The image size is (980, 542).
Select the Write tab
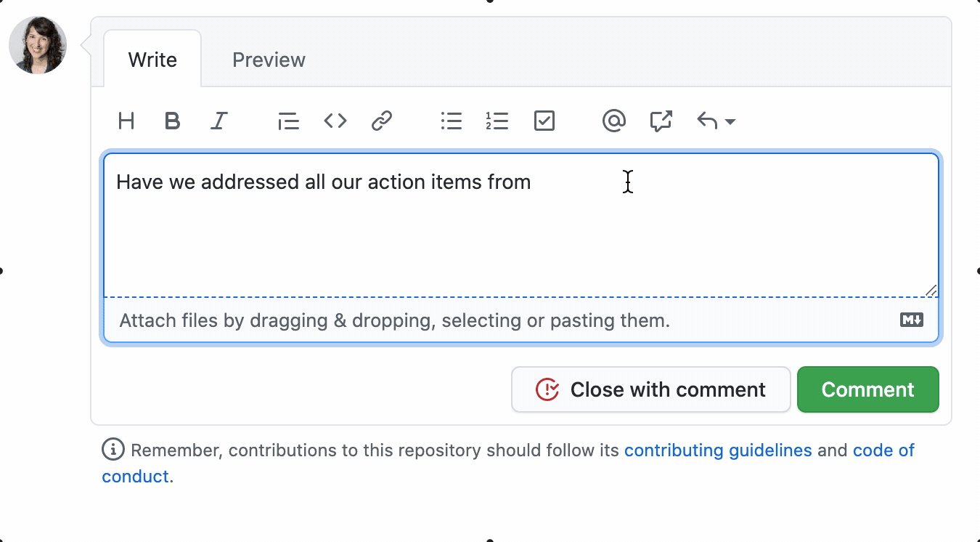[x=152, y=60]
